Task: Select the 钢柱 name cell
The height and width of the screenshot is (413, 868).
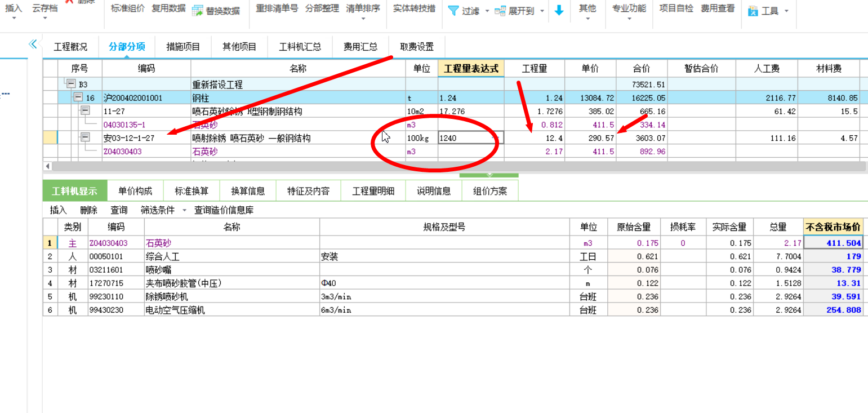Action: [298, 98]
